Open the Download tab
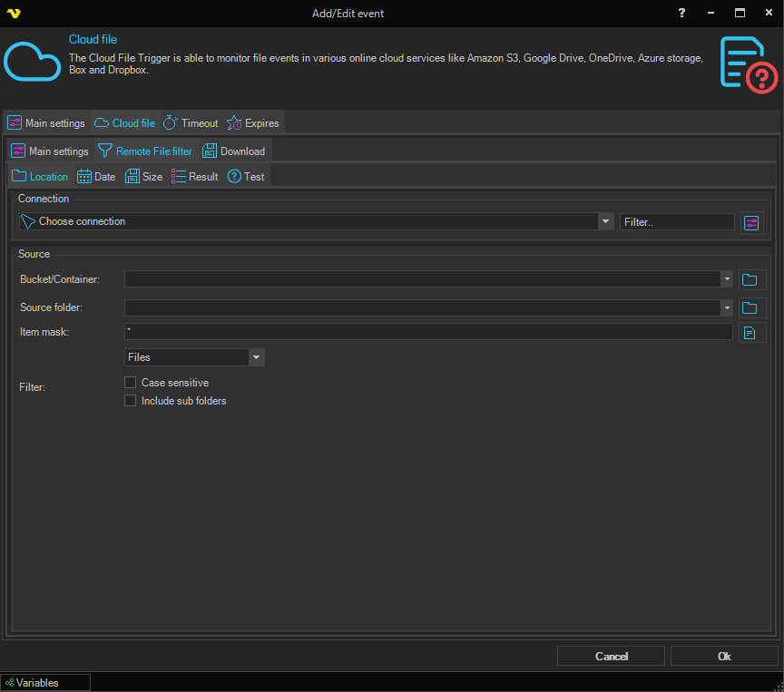This screenshot has width=784, height=692. [234, 151]
